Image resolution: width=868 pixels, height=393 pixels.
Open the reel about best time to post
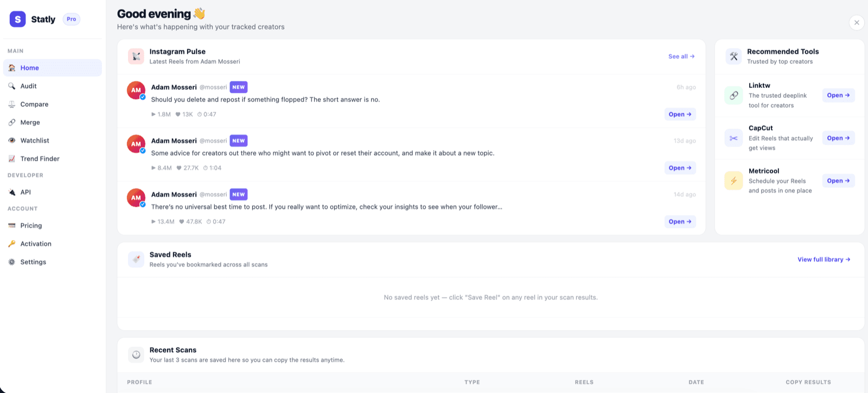tap(680, 221)
